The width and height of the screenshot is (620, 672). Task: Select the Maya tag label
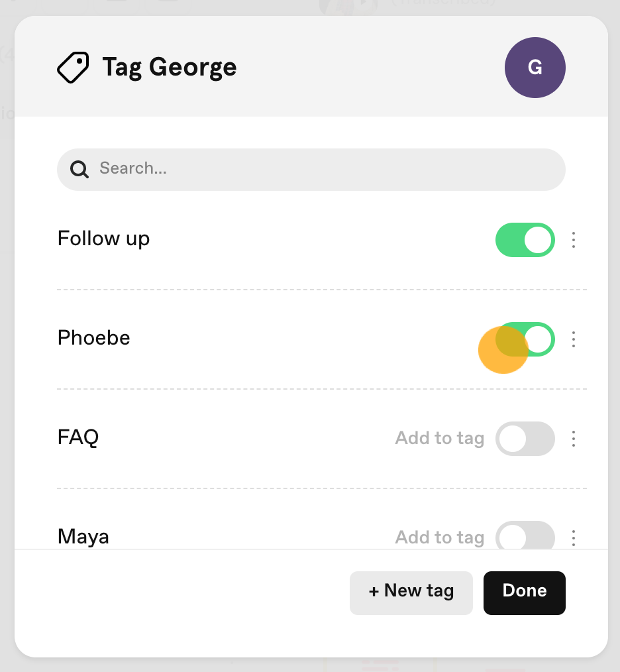(83, 537)
